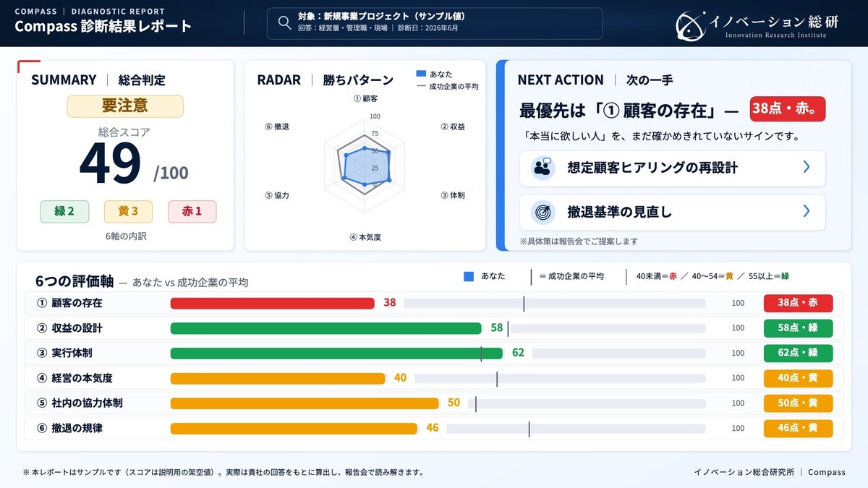
Task: Click the 62点・緑 tag
Action: tap(798, 353)
